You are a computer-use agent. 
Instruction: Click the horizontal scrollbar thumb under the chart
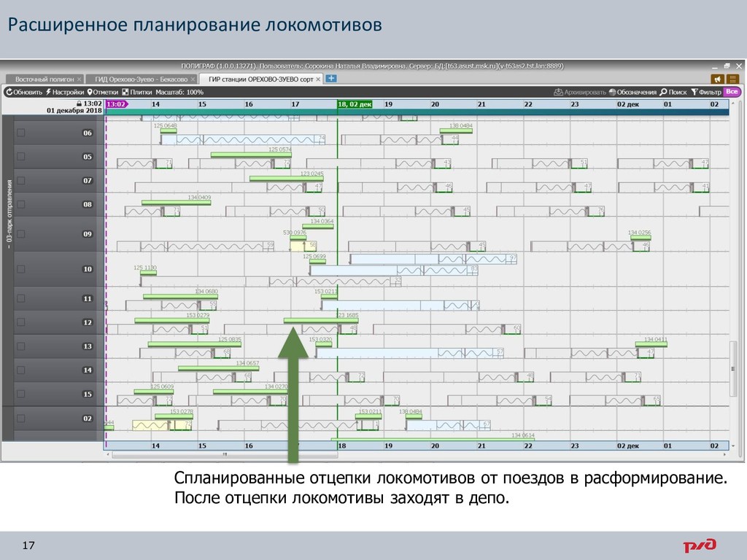(x=225, y=455)
